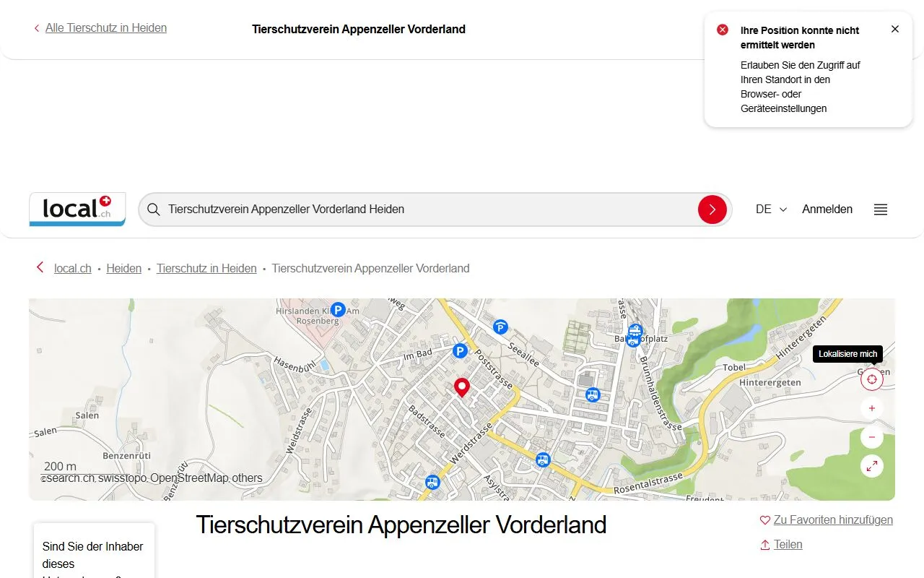Open the hamburger menu icon
The width and height of the screenshot is (924, 578).
pos(880,209)
